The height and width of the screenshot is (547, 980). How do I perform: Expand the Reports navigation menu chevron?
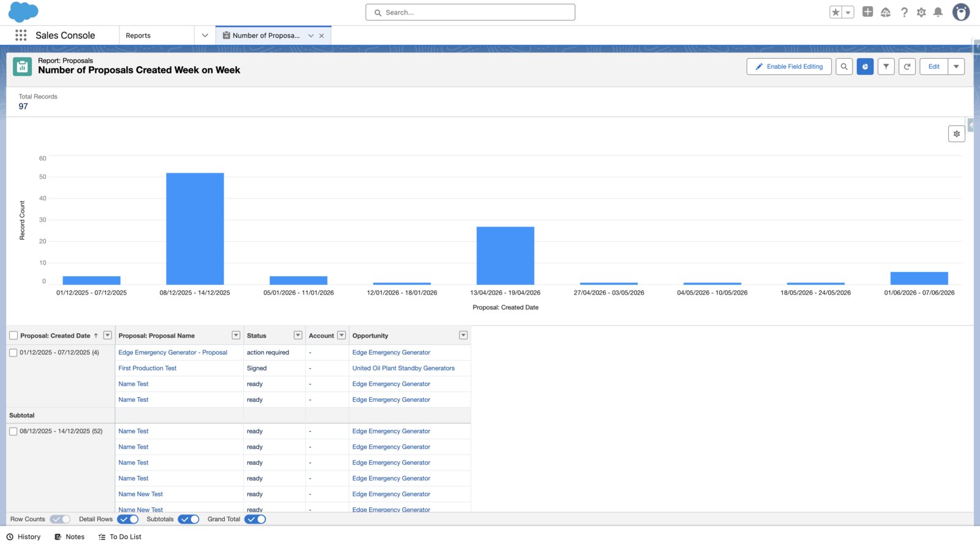pos(205,36)
